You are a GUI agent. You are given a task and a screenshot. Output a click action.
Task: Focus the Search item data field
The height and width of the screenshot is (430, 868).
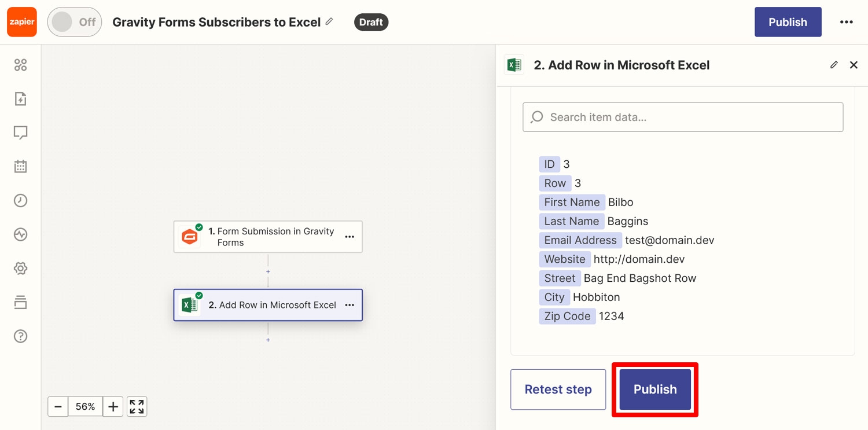[x=683, y=117]
